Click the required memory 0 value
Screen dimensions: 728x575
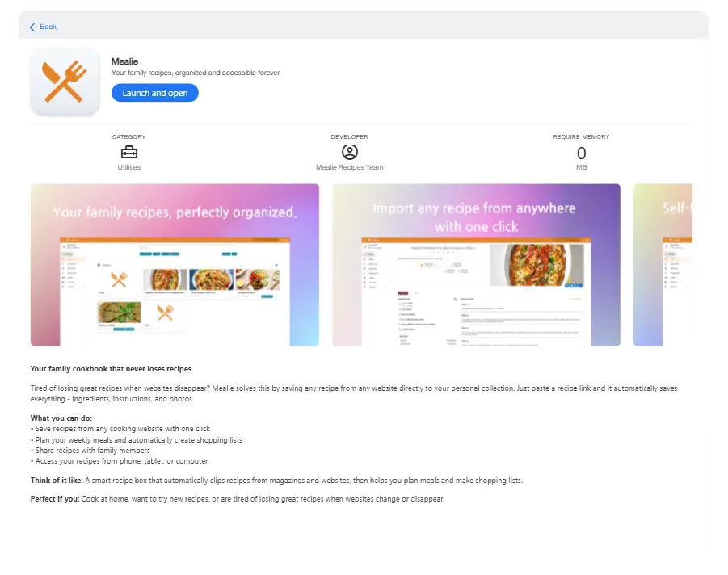pyautogui.click(x=581, y=153)
